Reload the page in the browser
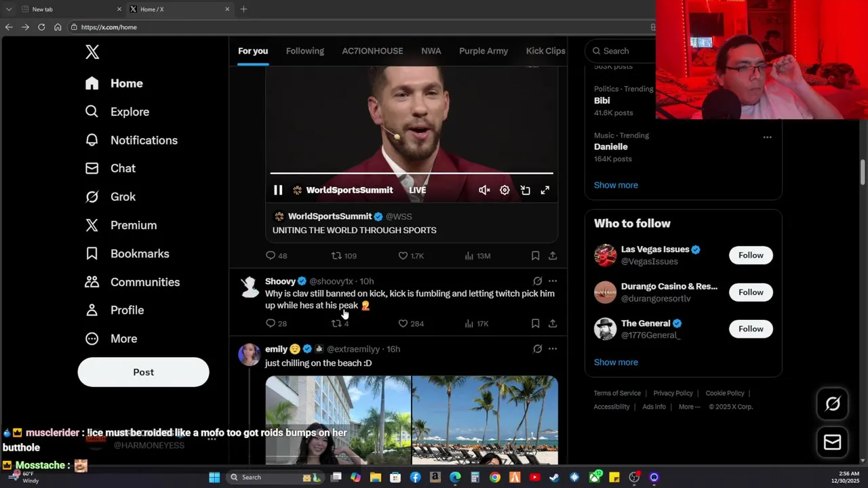868x488 pixels. pos(41,27)
